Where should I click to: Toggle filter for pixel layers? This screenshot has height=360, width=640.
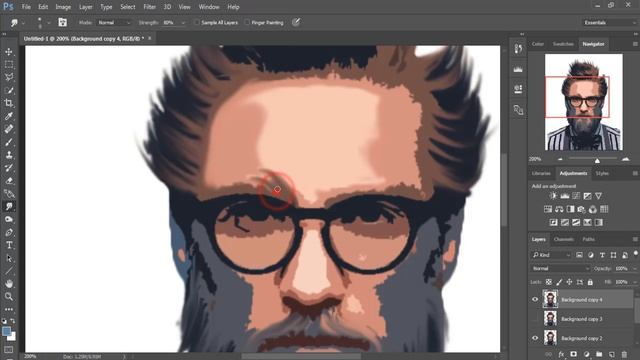pos(580,255)
